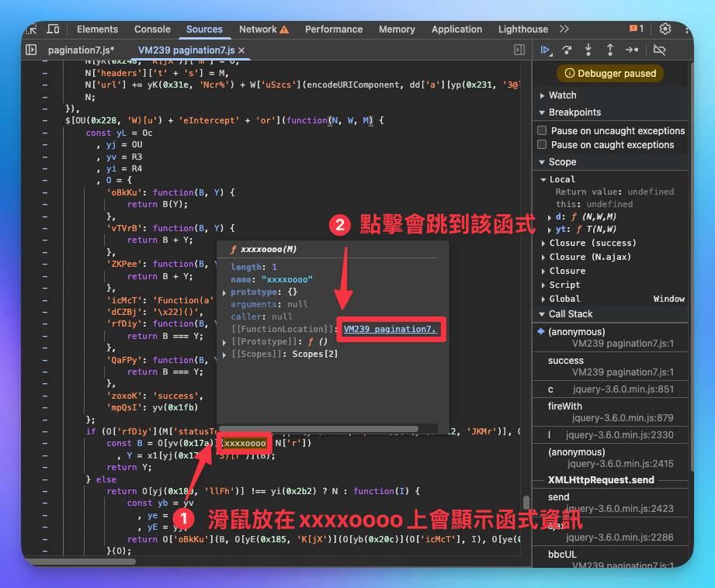
Task: Expand Closure (N.ajax) scope
Action: [543, 258]
